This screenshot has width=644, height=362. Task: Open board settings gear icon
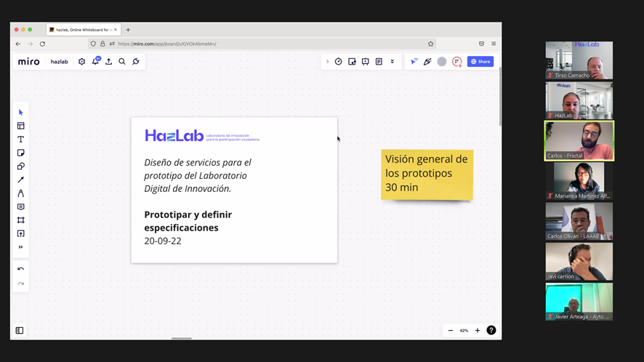pos(81,62)
